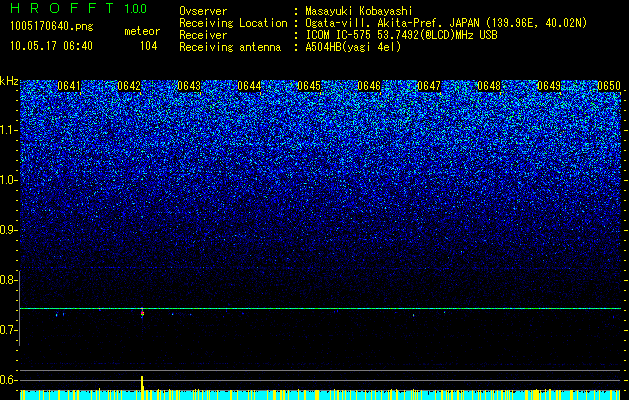The width and height of the screenshot is (629, 400).
Task: Click the 'Ovserver' field label
Action: point(203,11)
